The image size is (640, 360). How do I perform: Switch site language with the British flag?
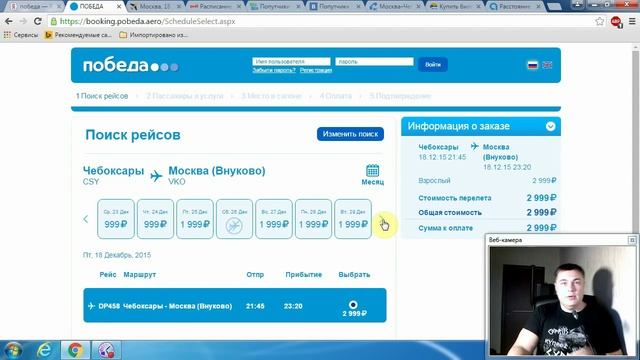tap(547, 65)
